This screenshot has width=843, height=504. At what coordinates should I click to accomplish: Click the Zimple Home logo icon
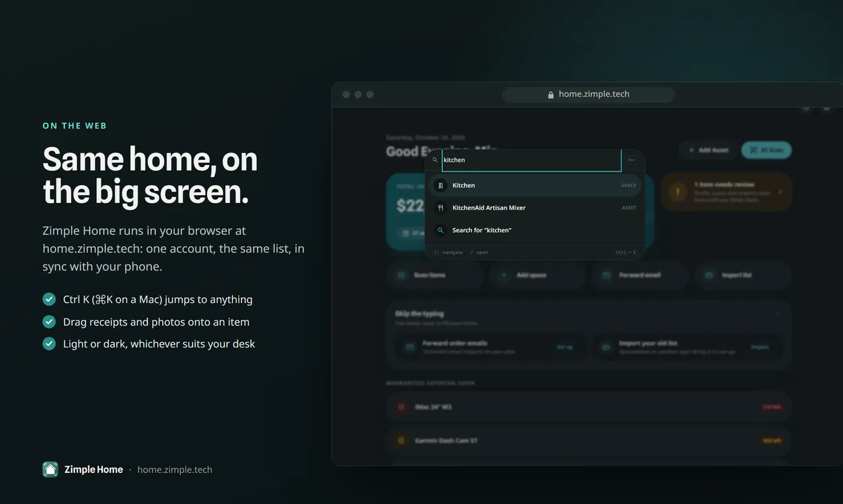(x=50, y=470)
